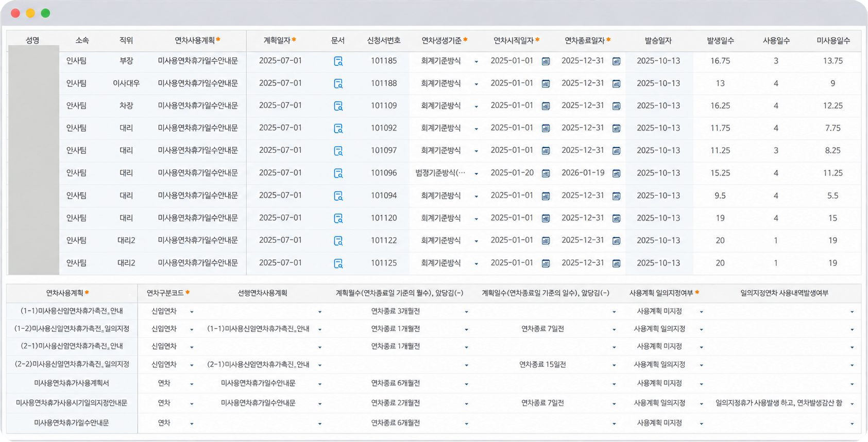Click the 미사용일수 value 13.75

833,61
